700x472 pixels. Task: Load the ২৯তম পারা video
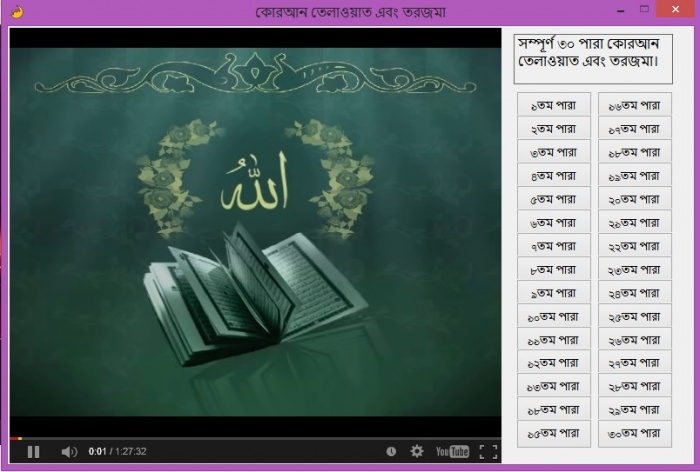pyautogui.click(x=635, y=410)
